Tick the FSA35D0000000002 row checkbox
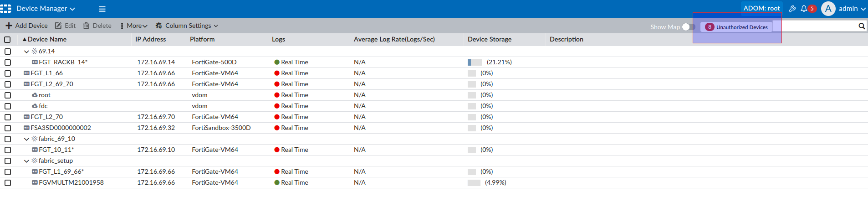 [8, 128]
